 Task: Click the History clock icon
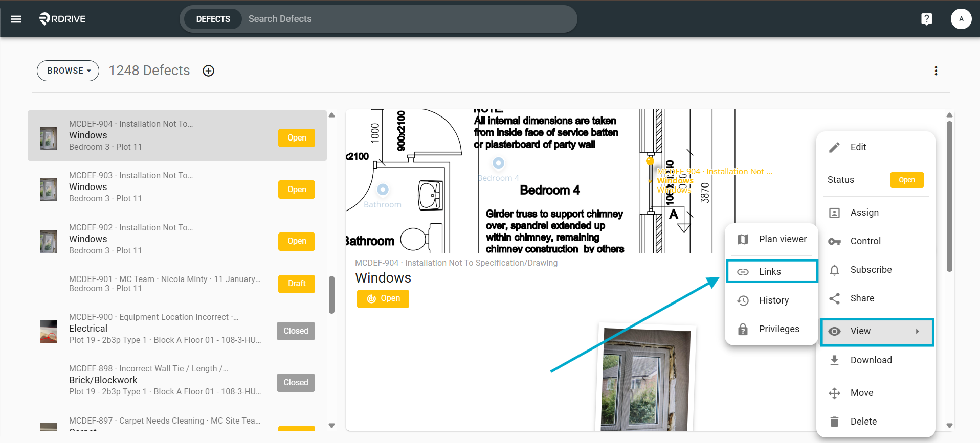tap(743, 300)
